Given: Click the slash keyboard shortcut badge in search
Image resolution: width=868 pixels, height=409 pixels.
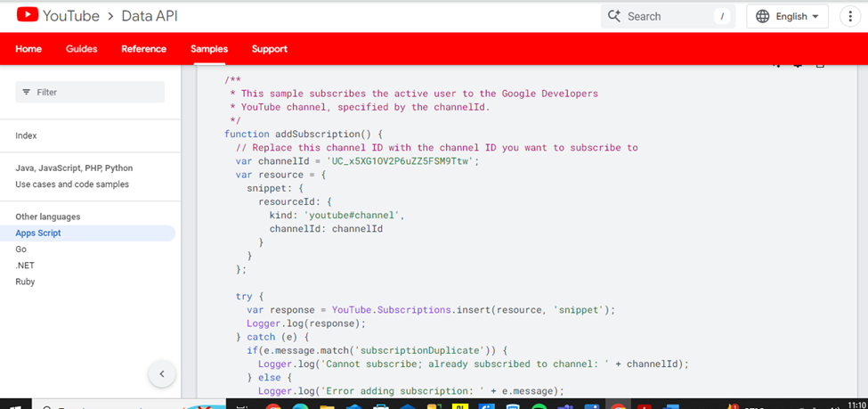Looking at the screenshot, I should point(722,17).
